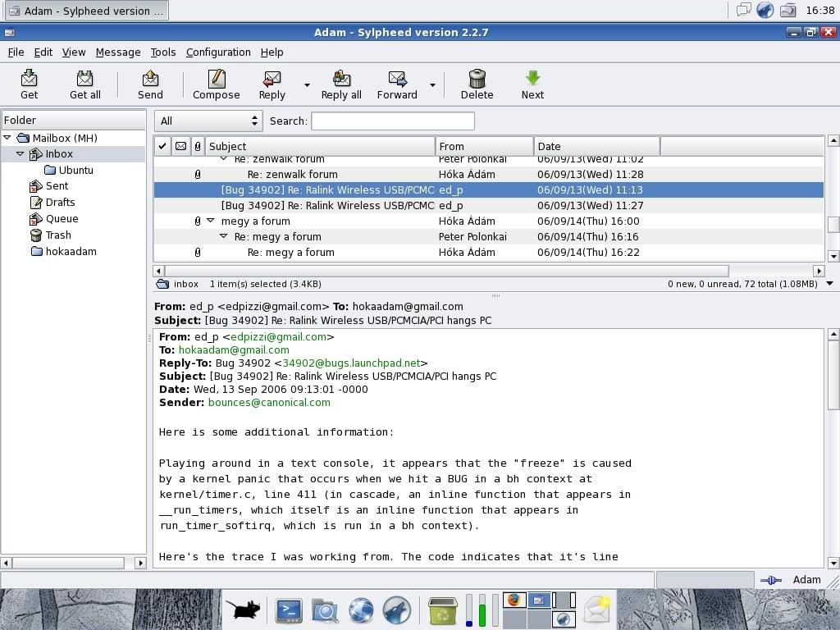Open the Reply options dropdown arrow
The height and width of the screenshot is (630, 840).
306,89
